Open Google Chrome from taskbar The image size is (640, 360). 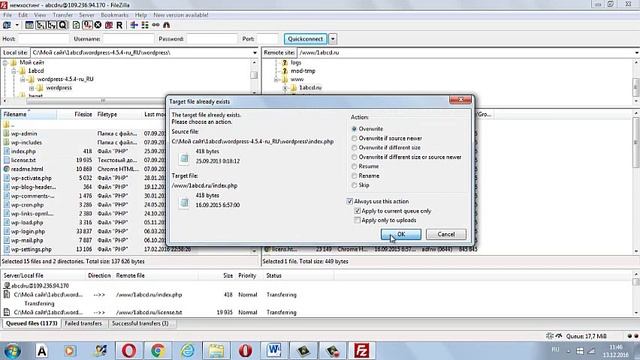158,351
